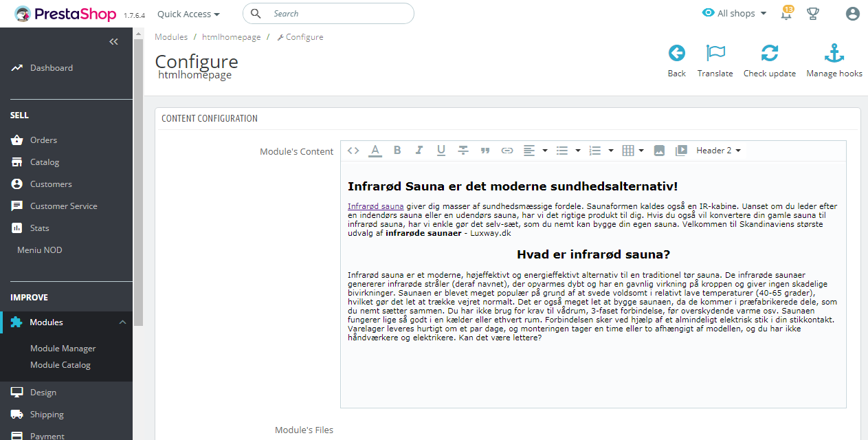This screenshot has width=868, height=440.
Task: Toggle italic formatting in editor
Action: (419, 151)
